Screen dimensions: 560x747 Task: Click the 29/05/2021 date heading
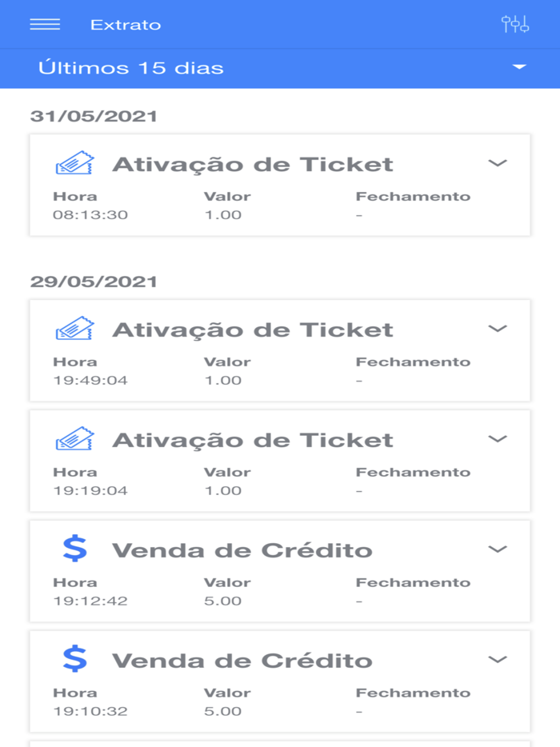tap(93, 281)
